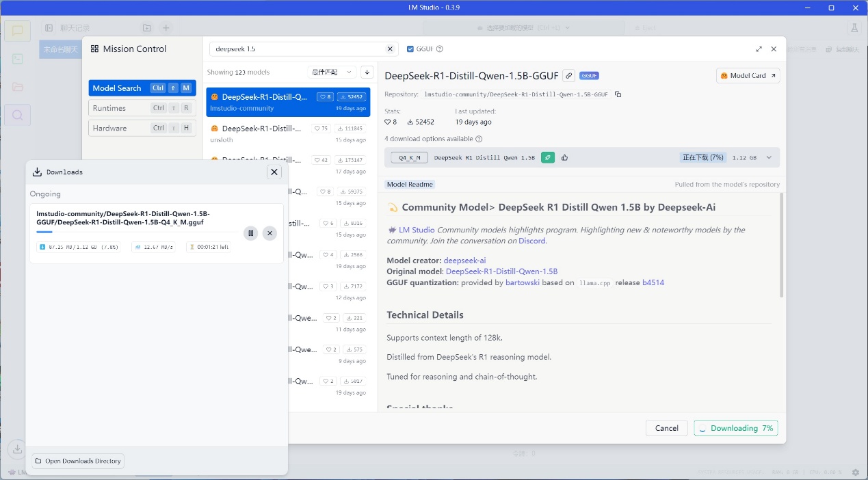Open app settings gear in status bar
The image size is (868, 480).
click(x=855, y=472)
